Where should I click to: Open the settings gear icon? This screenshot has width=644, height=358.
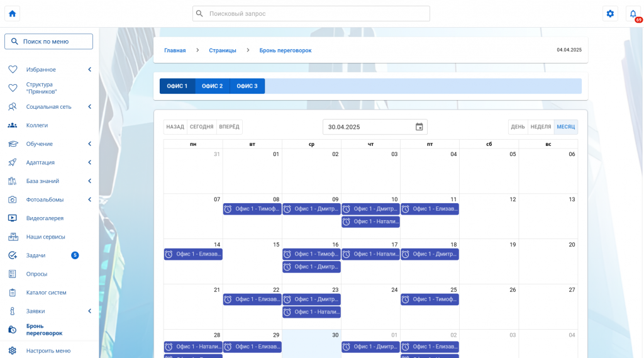tap(609, 13)
